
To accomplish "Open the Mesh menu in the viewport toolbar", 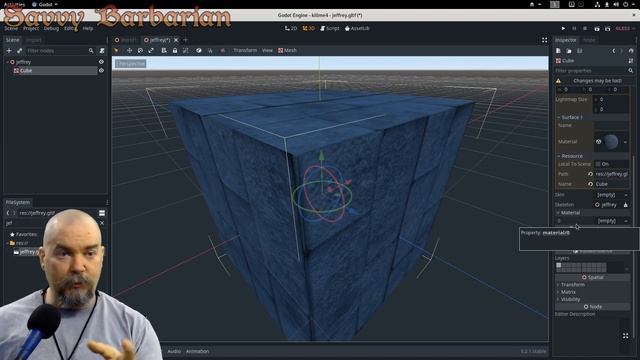I will pos(287,50).
